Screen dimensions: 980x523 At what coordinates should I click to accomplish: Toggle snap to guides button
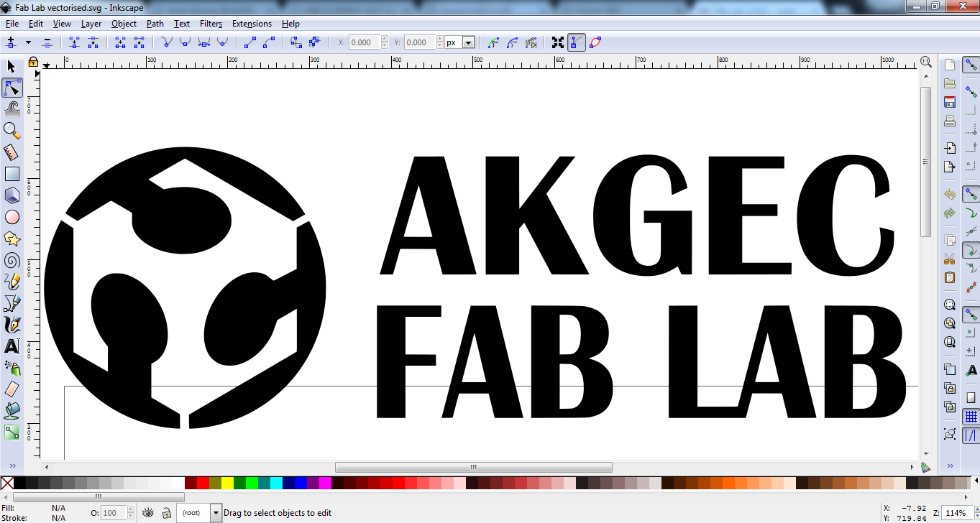click(x=971, y=435)
